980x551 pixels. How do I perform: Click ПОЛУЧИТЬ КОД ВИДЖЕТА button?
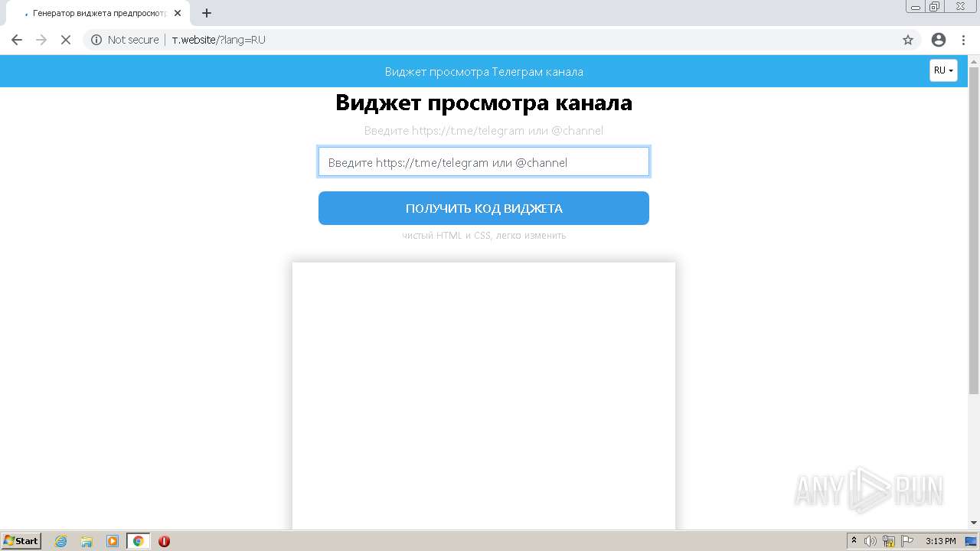tap(484, 208)
